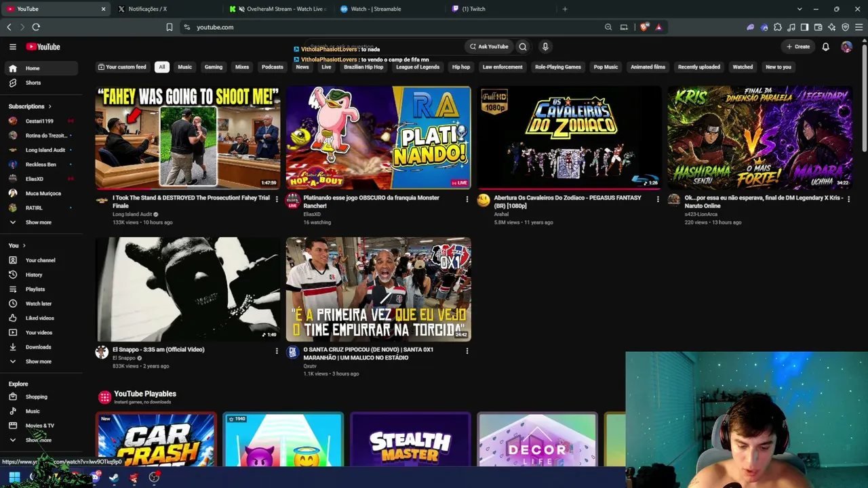
Task: Select the Music filter chip
Action: pyautogui.click(x=184, y=67)
